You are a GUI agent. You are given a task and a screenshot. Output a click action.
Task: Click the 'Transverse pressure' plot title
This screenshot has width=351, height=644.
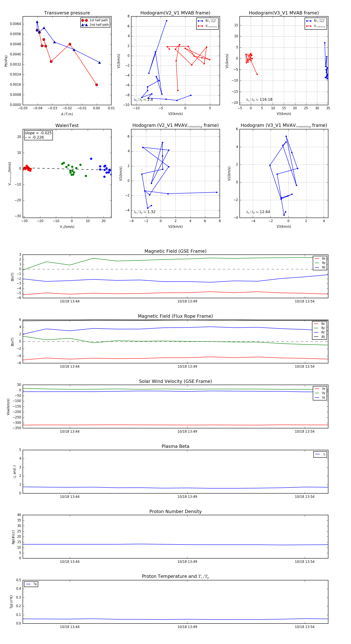67,13
